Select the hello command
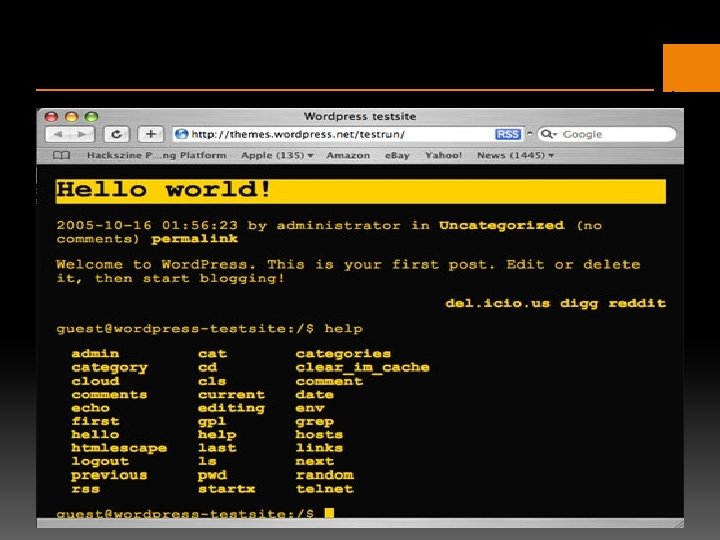Viewport: 720px width, 540px height. (95, 434)
